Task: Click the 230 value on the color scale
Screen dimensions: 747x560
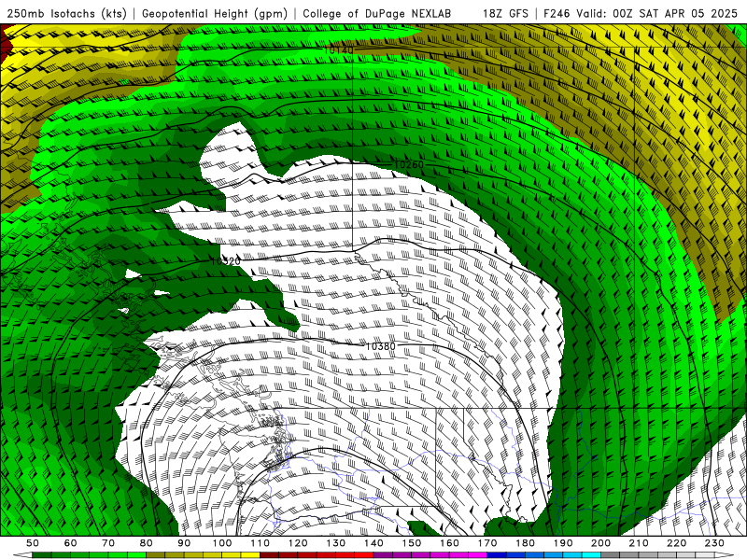Action: pyautogui.click(x=714, y=543)
